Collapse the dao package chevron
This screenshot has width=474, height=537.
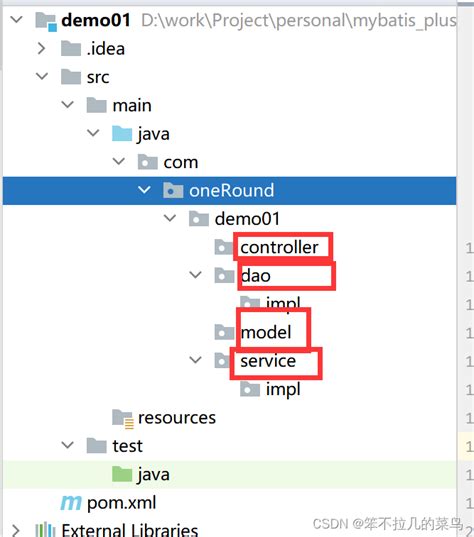(x=196, y=274)
